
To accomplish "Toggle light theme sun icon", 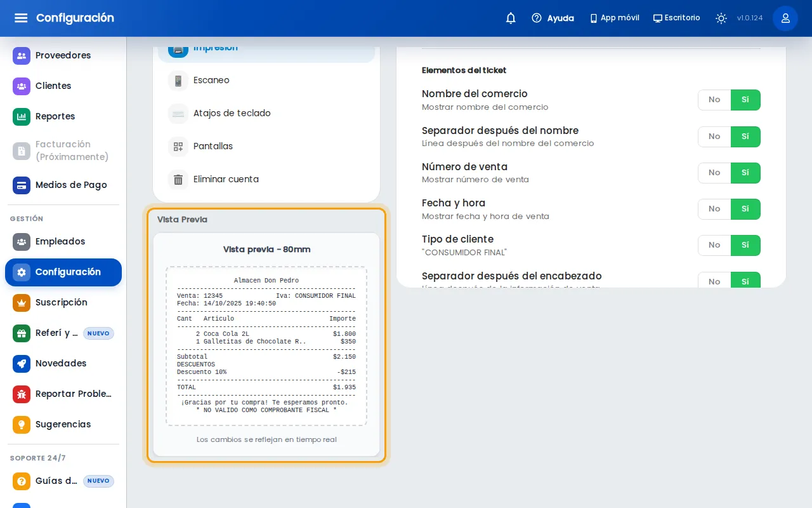I will click(x=721, y=18).
